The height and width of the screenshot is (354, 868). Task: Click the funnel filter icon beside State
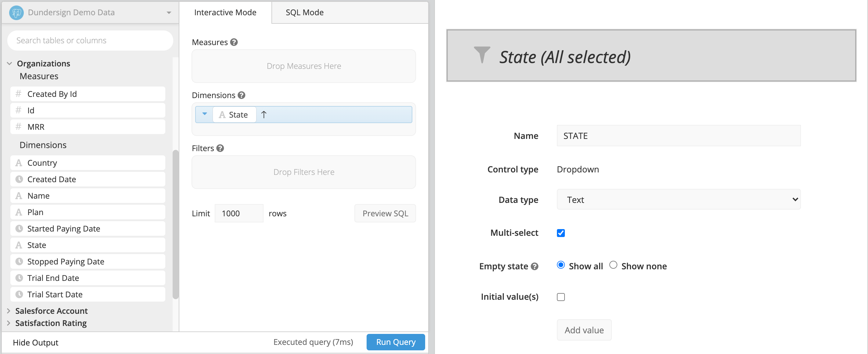click(x=482, y=55)
